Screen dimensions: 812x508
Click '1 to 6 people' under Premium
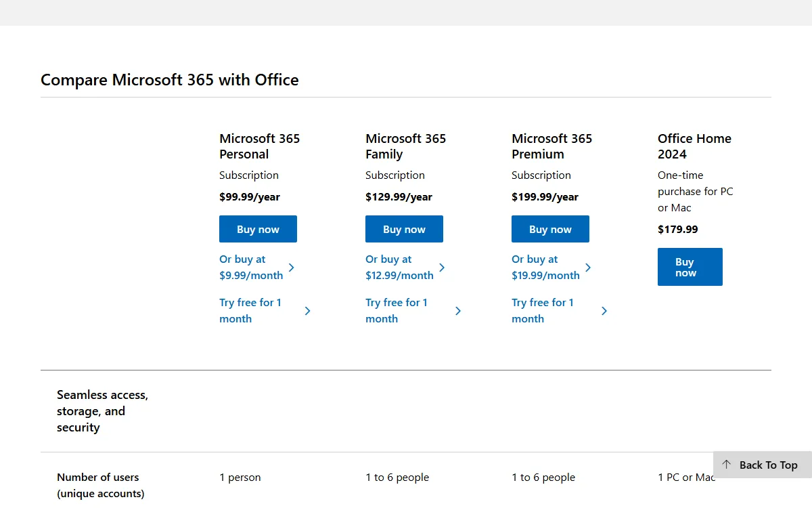coord(543,478)
